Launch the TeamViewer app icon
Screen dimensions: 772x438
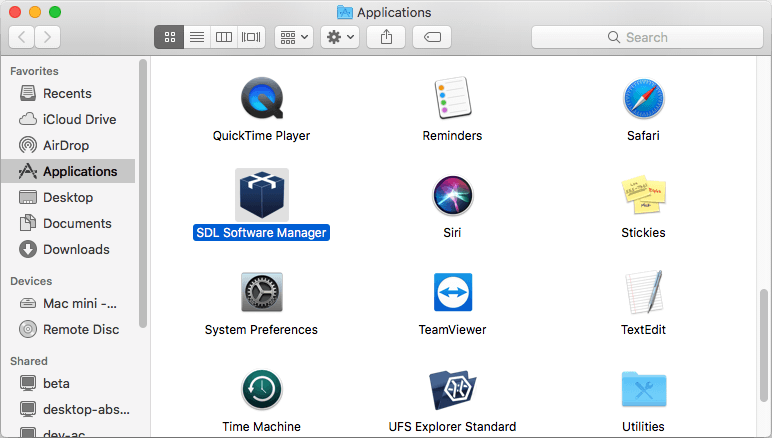coord(453,292)
